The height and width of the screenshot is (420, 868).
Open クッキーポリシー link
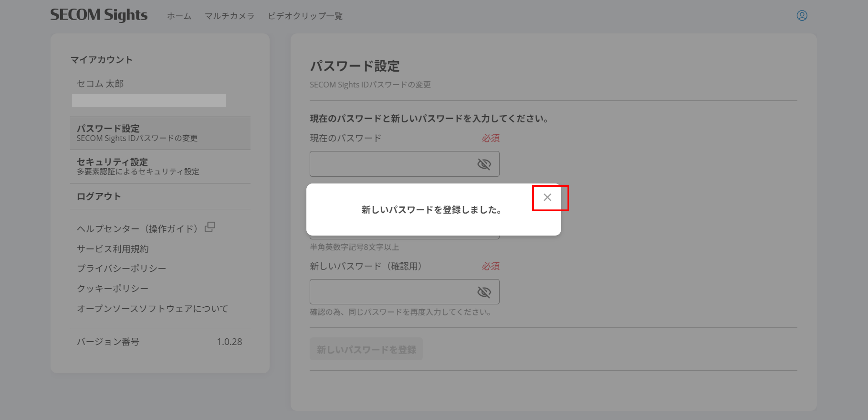(112, 288)
